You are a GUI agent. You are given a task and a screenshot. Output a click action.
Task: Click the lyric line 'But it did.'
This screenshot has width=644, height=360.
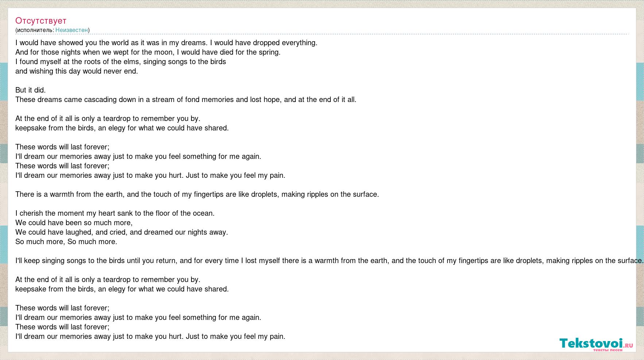pos(31,90)
